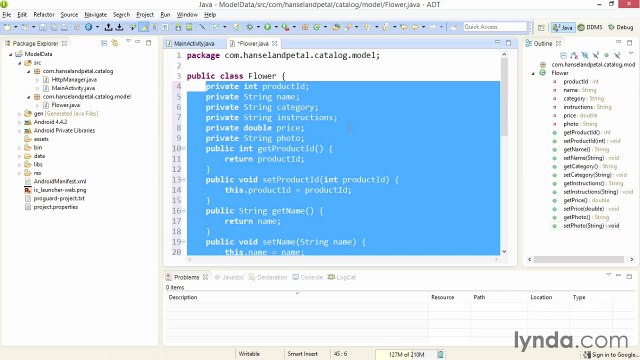
Task: Open the Android Virtual Device Manager icon
Action: click(x=189, y=27)
